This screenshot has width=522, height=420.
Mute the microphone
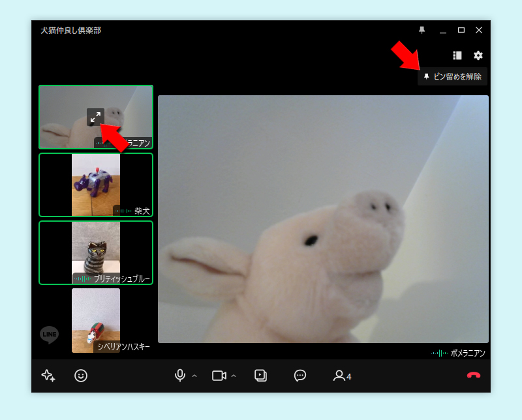(179, 376)
